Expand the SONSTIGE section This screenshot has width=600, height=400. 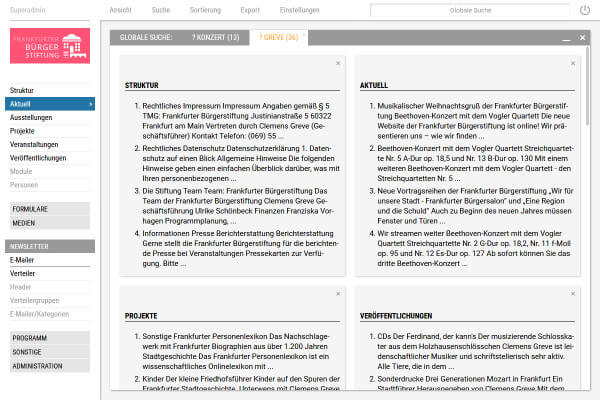50,352
